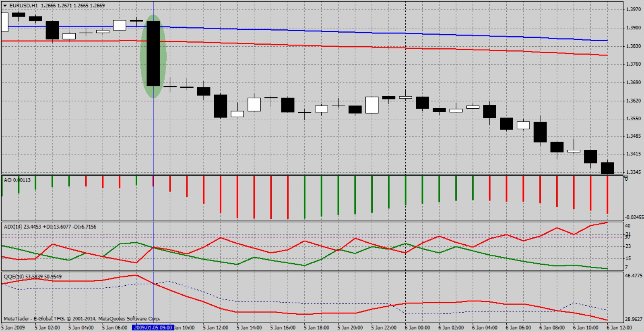Click the EURUSD,H1 chart title text
Image resolution: width=644 pixels, height=332 pixels.
tap(23, 6)
